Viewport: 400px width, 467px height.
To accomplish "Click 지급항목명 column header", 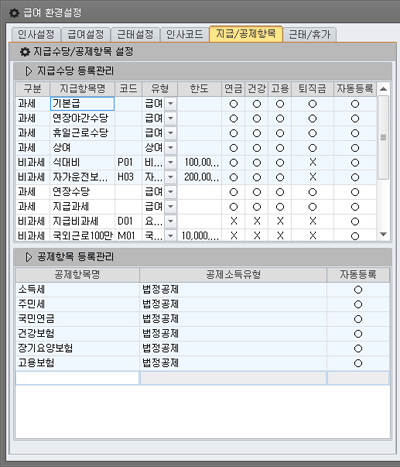I will [x=82, y=89].
